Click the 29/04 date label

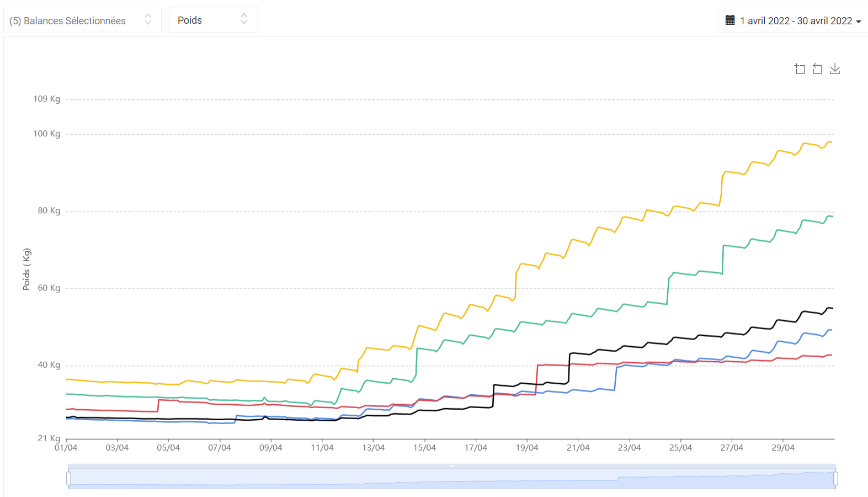pos(783,447)
